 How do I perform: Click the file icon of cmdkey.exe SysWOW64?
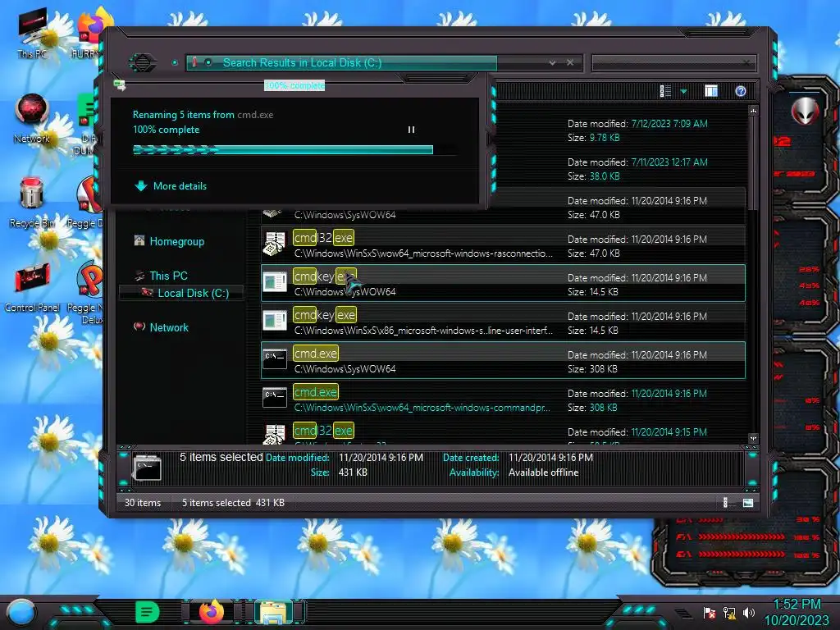(x=275, y=282)
